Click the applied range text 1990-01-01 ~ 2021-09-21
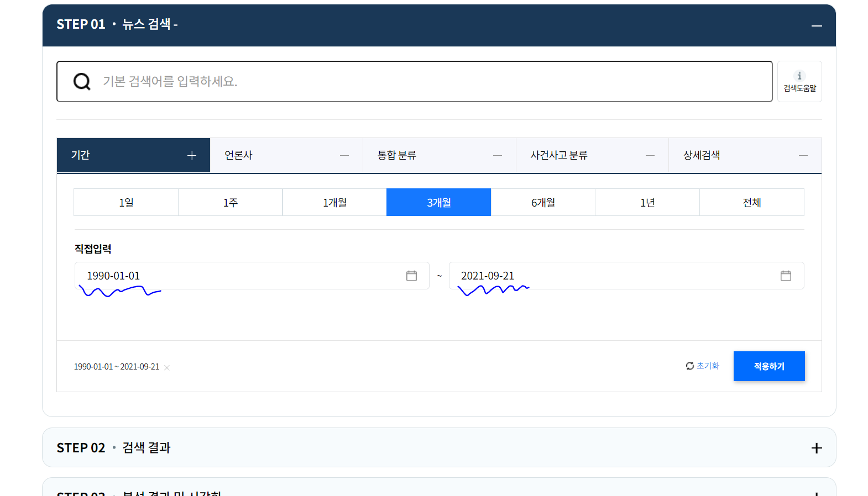868x496 pixels. coord(117,367)
